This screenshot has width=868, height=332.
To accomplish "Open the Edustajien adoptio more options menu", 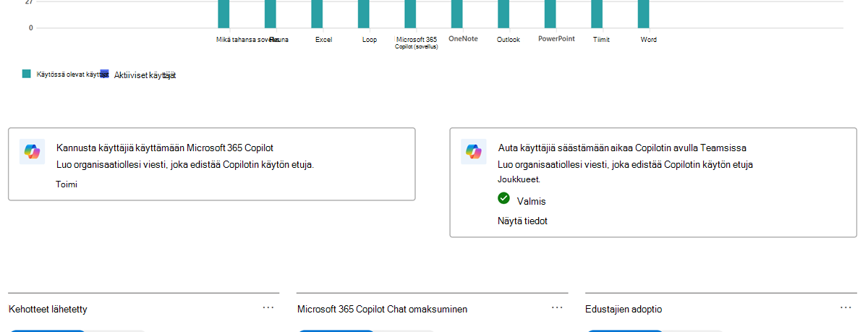I will click(846, 307).
